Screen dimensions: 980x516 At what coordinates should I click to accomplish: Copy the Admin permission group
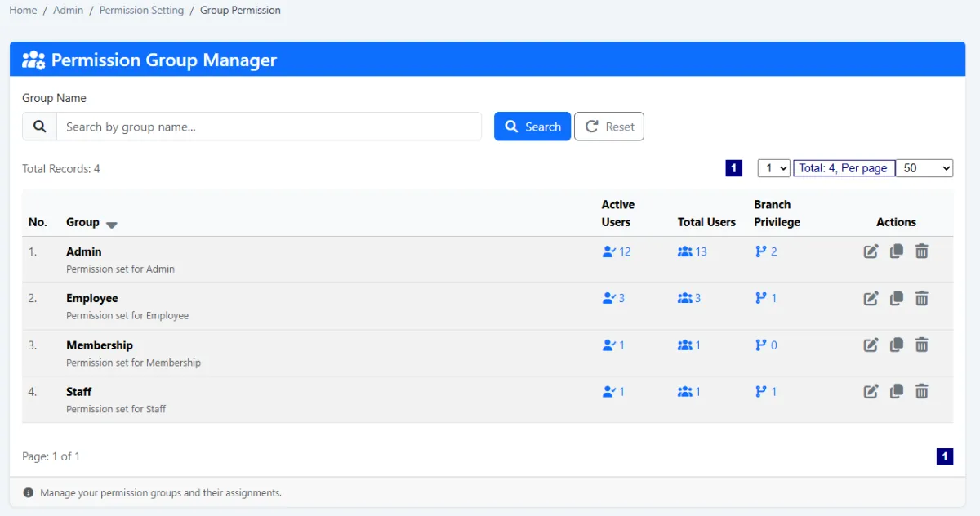[x=897, y=251]
